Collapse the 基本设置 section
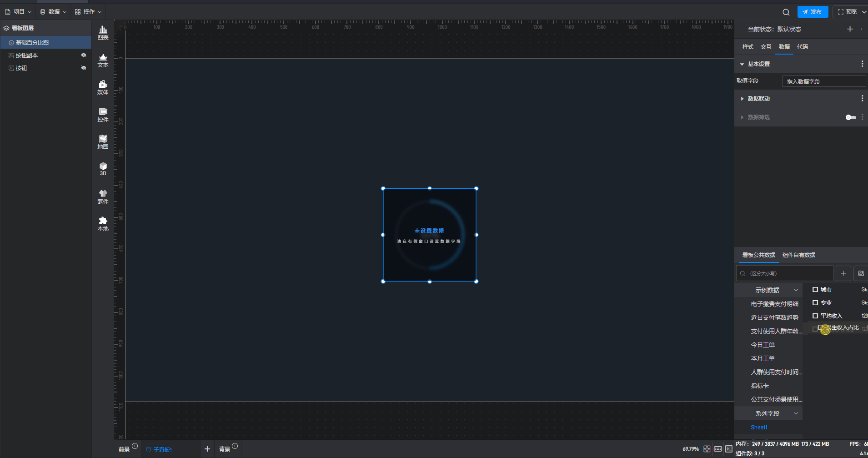The height and width of the screenshot is (458, 868). click(742, 64)
